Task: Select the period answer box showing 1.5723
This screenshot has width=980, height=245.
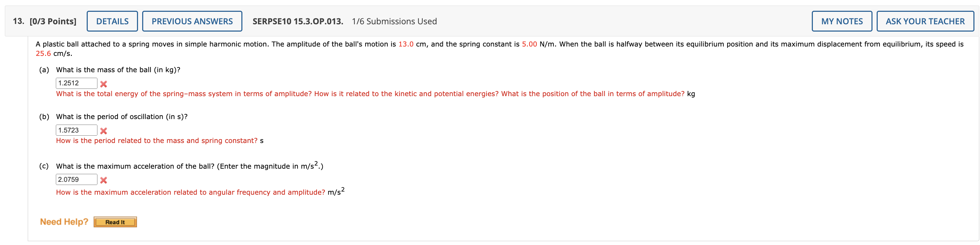Action: coord(77,130)
